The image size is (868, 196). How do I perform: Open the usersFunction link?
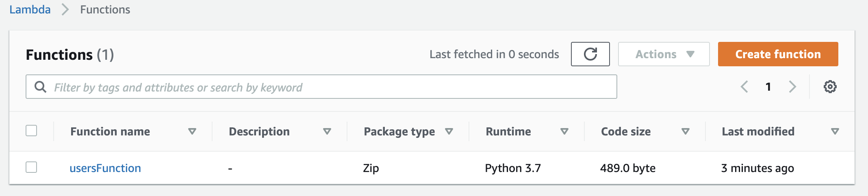(105, 168)
